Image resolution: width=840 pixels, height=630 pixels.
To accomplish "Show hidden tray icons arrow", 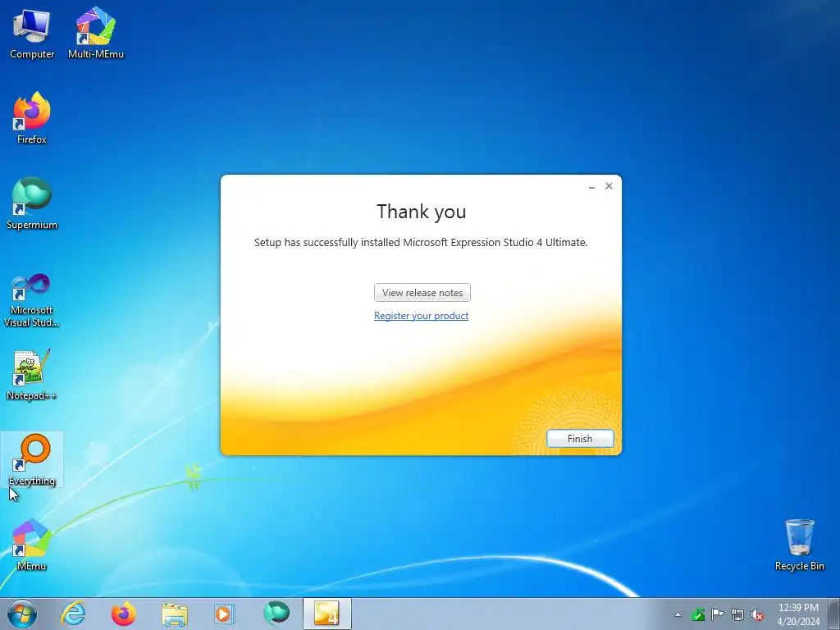I will (x=678, y=614).
